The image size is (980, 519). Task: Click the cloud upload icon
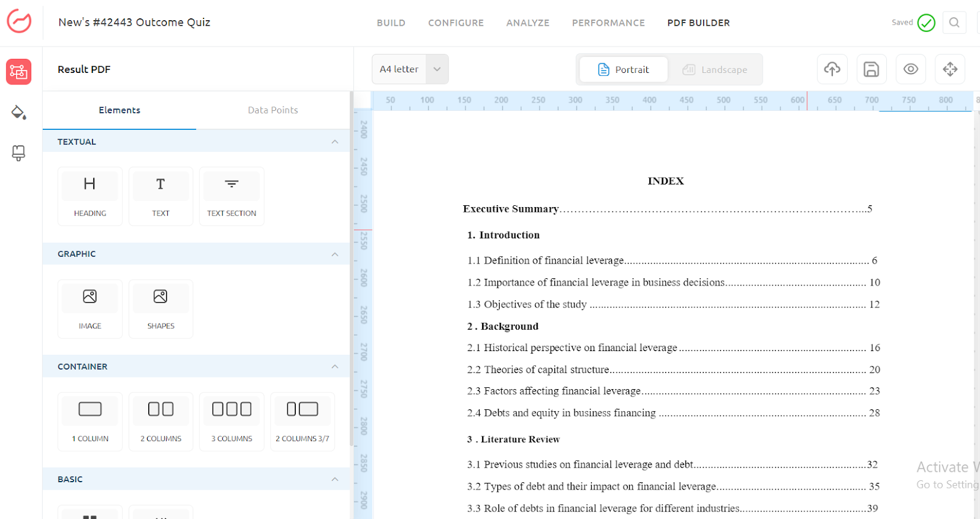click(x=832, y=69)
